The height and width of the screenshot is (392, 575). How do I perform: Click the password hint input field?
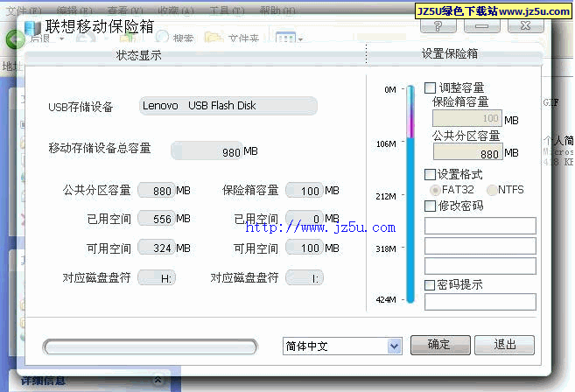click(480, 302)
